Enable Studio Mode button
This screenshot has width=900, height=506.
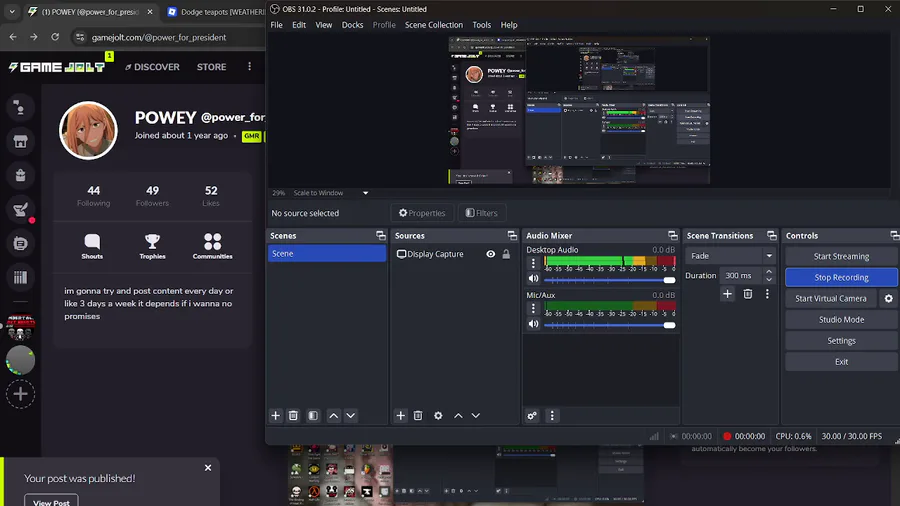coord(841,320)
